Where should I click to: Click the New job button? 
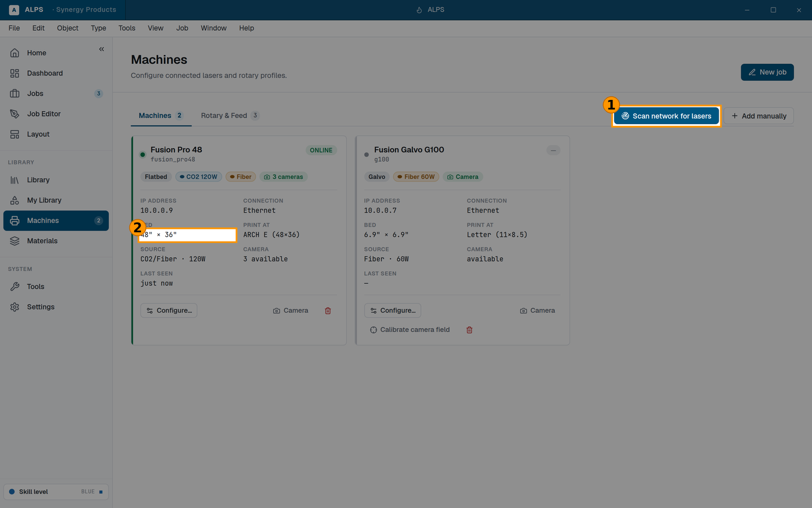click(767, 72)
